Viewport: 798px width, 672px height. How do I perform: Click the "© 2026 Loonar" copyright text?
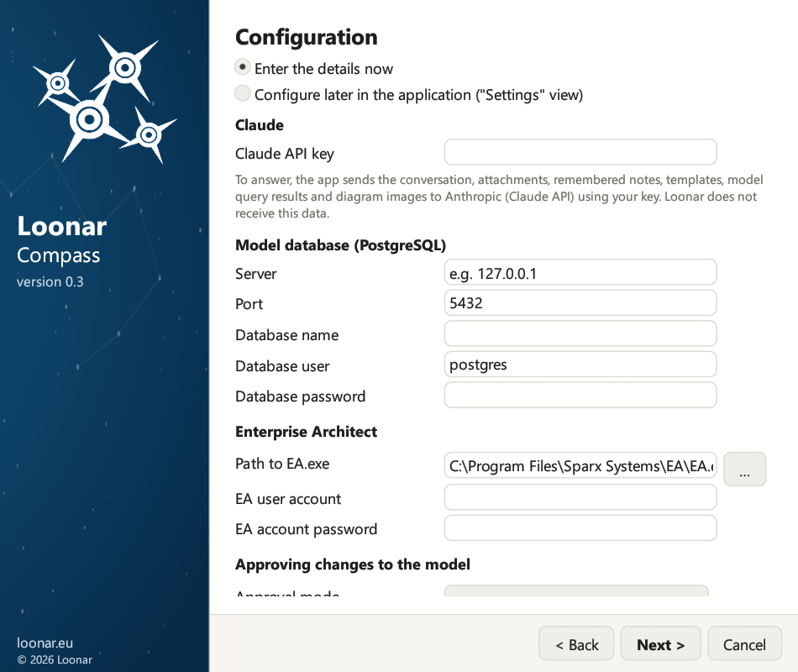point(55,659)
